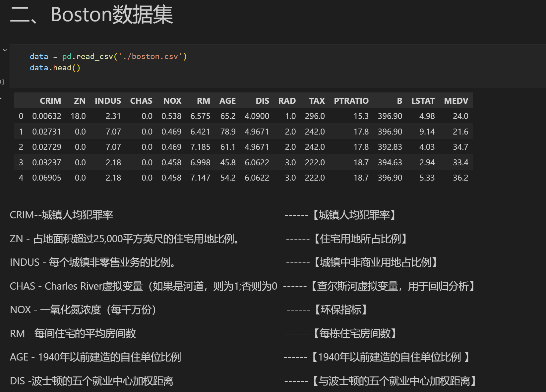Select the LSTAT value 4.98
Screen dimensions: 546x392
pyautogui.click(x=427, y=116)
